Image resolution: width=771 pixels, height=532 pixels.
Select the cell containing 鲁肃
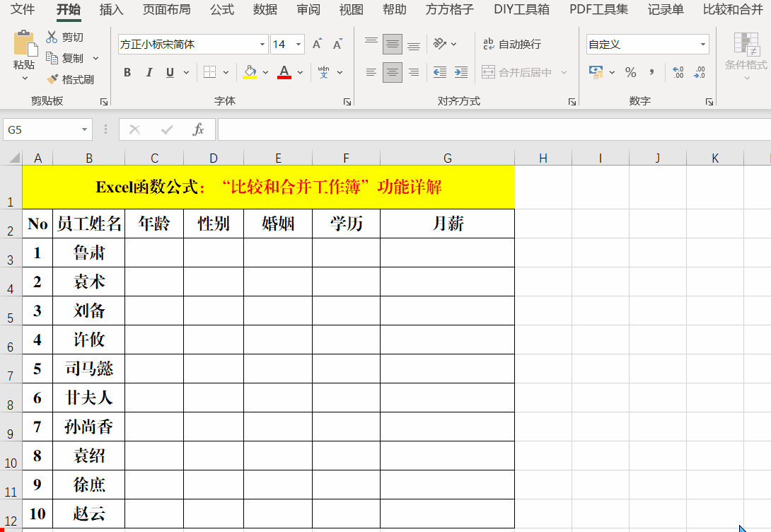point(89,252)
